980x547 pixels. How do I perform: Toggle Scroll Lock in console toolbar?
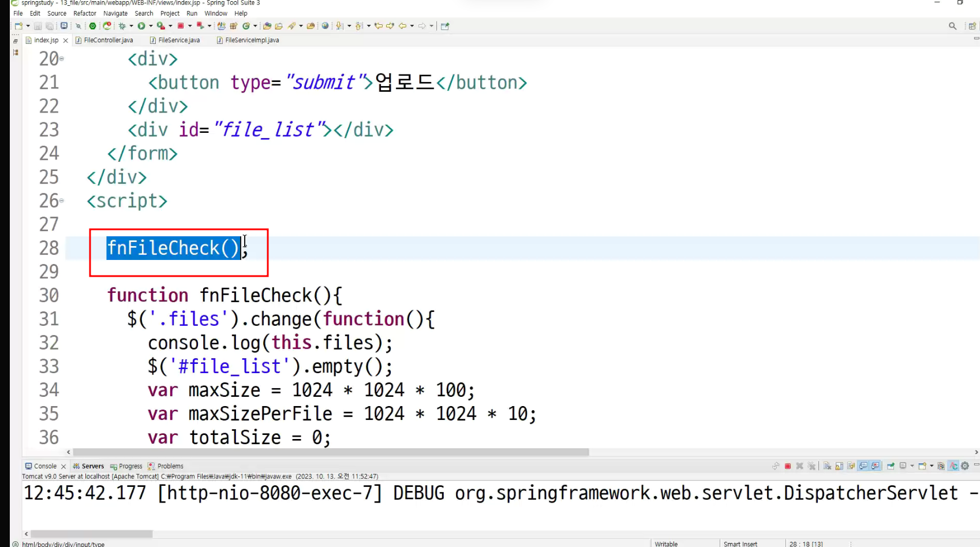pyautogui.click(x=839, y=466)
